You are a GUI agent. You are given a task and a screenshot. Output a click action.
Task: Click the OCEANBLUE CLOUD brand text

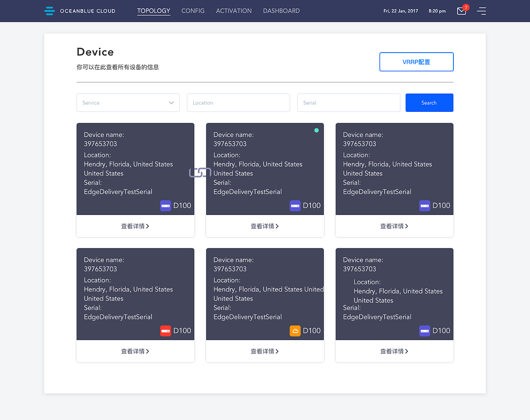88,11
